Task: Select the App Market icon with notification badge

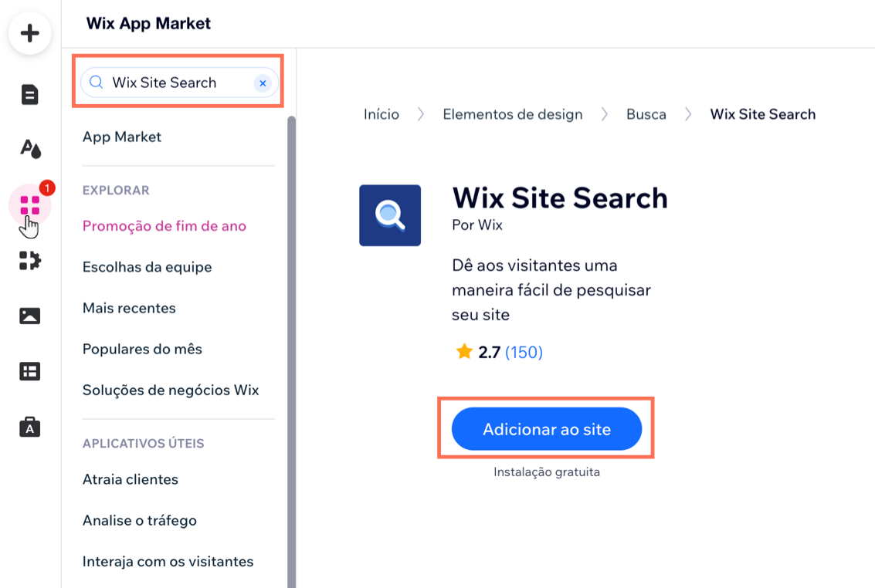Action: click(29, 205)
